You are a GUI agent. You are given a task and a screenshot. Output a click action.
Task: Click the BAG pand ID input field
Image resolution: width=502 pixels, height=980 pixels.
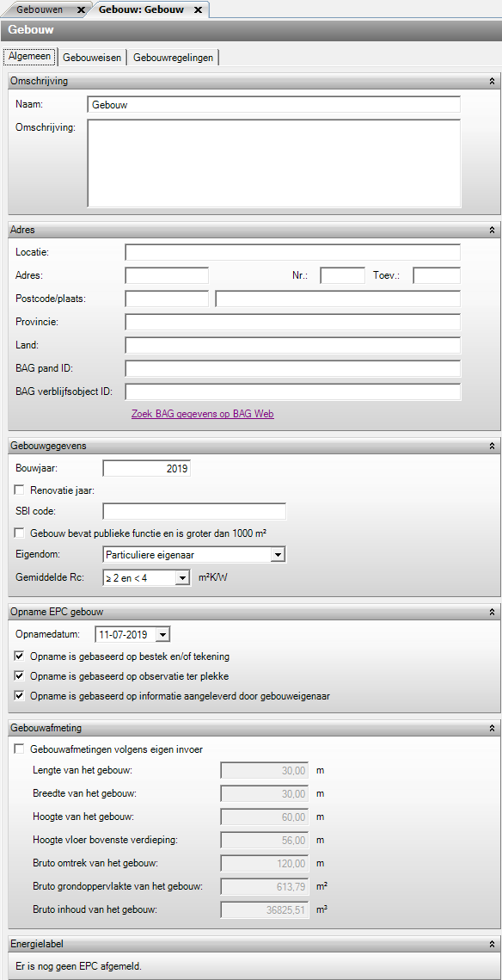[293, 368]
